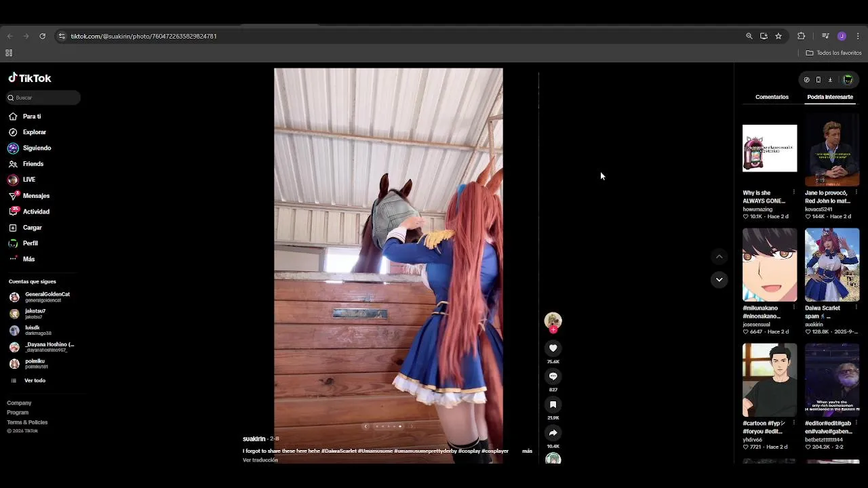Open the Chrome three-dot menu
Viewport: 868px width, 488px height.
tap(858, 36)
